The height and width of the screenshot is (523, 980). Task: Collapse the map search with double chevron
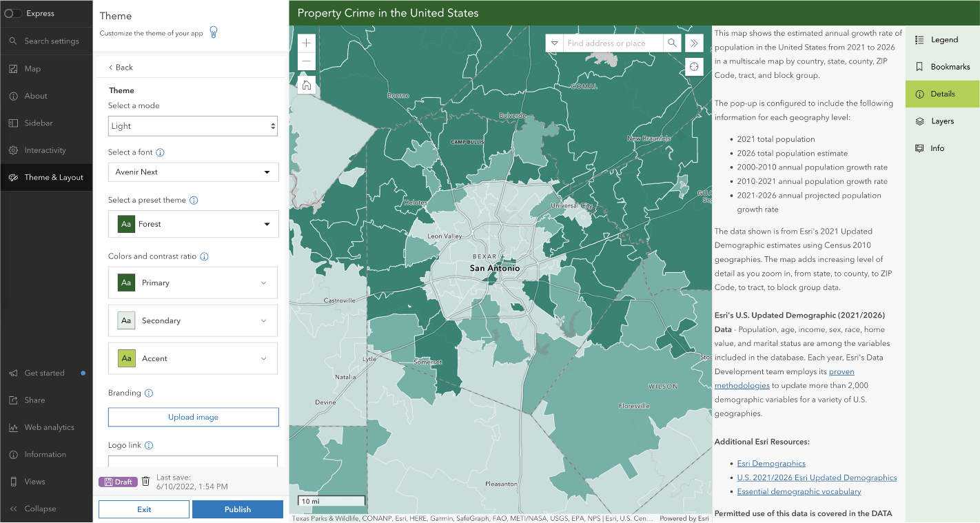click(x=694, y=43)
